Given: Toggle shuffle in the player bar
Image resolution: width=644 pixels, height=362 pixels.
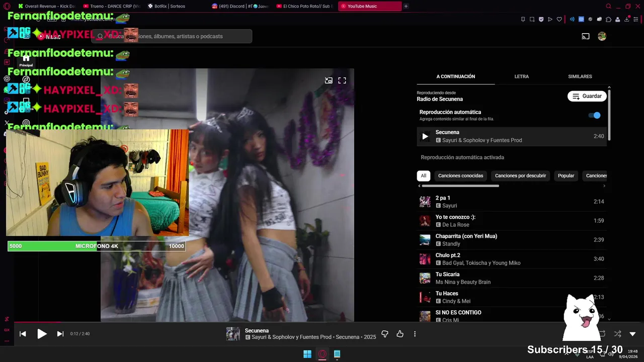Looking at the screenshot, I should [617, 334].
